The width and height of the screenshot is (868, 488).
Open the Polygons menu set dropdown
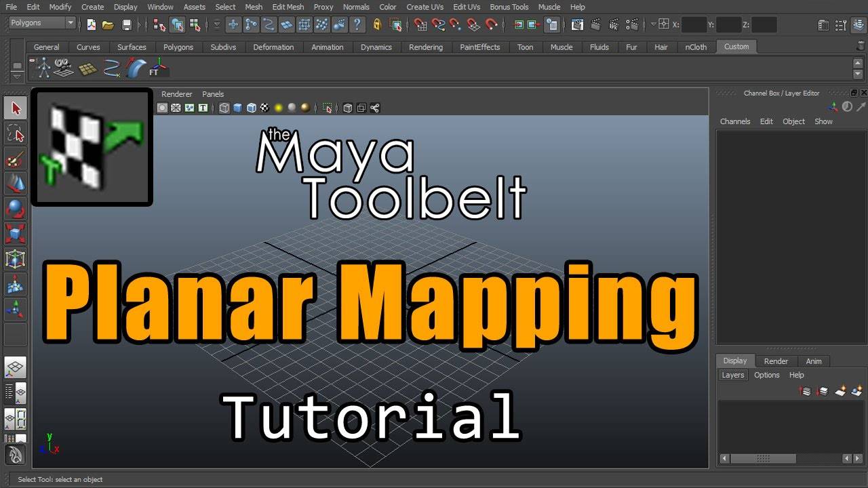pyautogui.click(x=42, y=23)
